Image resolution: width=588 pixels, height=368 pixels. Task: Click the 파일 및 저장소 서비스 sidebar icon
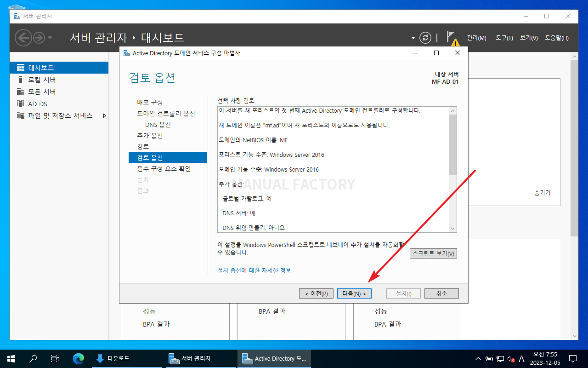20,115
